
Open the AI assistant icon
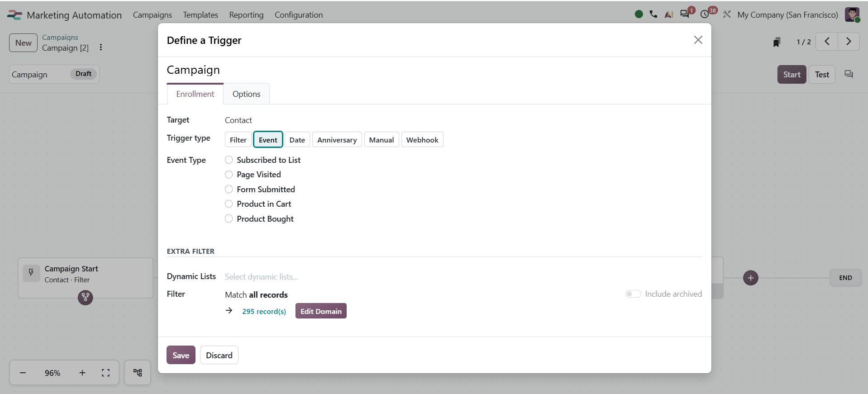click(x=669, y=14)
